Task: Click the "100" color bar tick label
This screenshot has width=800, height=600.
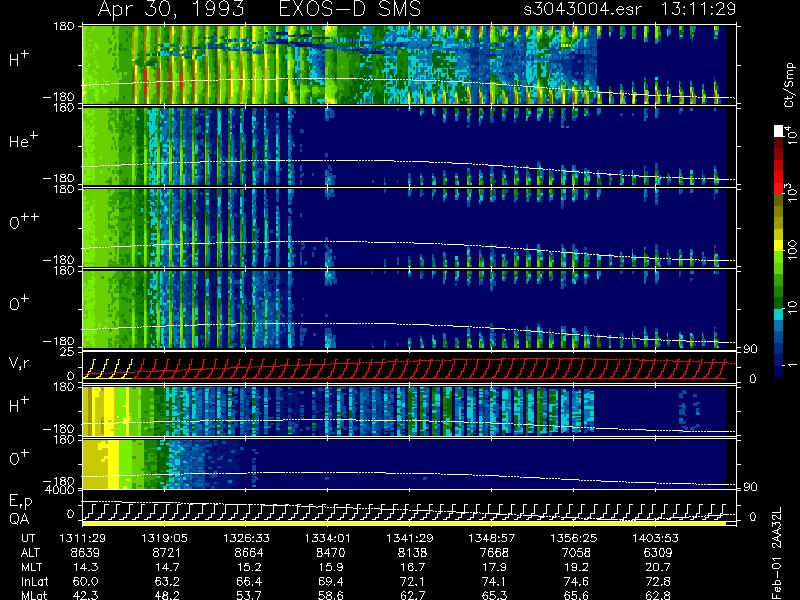Action: click(x=792, y=248)
